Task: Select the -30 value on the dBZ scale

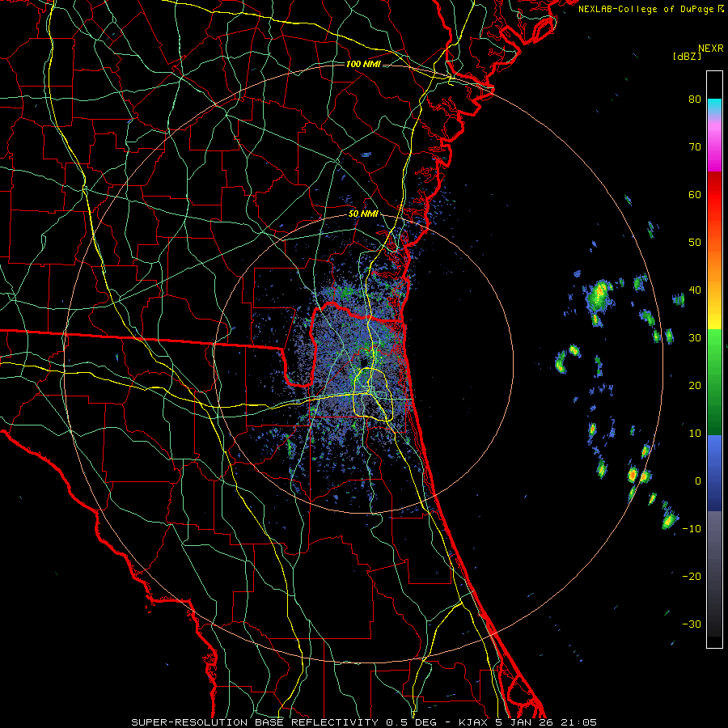Action: tap(692, 624)
